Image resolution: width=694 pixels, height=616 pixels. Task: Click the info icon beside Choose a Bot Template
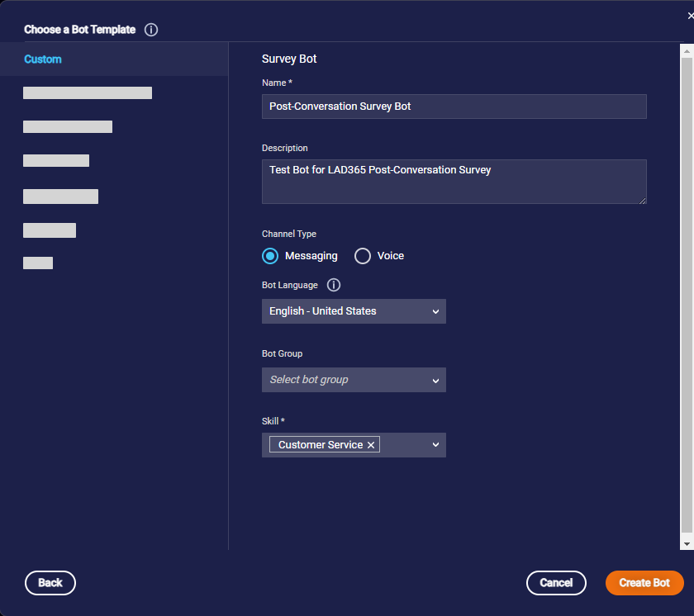[x=151, y=29]
